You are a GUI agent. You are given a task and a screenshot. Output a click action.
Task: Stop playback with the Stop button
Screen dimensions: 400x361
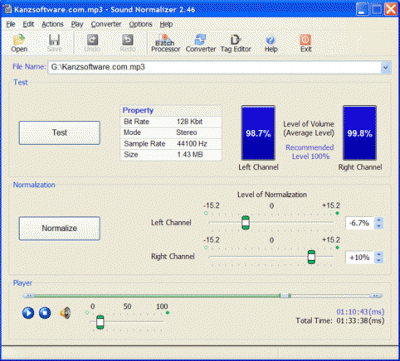pos(45,313)
